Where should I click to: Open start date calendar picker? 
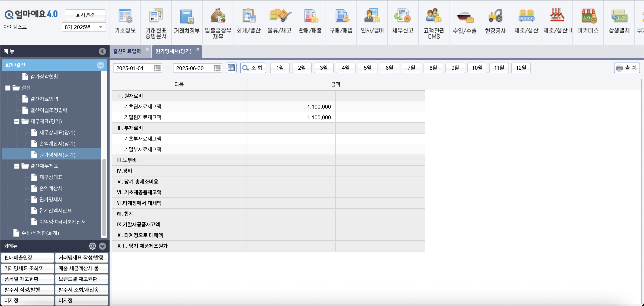point(157,68)
